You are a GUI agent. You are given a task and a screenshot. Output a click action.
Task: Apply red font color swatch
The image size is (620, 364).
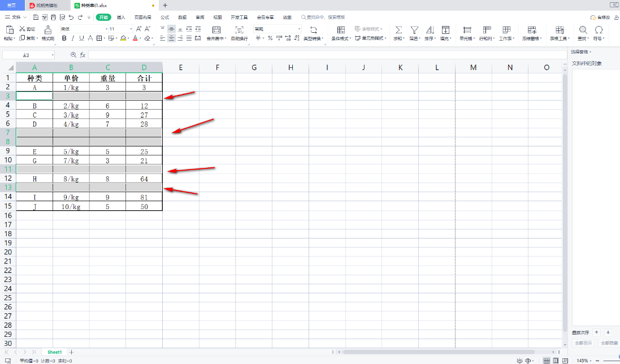(x=135, y=38)
